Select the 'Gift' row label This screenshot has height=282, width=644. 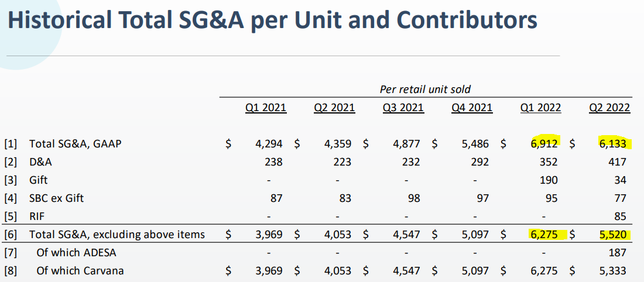39,180
